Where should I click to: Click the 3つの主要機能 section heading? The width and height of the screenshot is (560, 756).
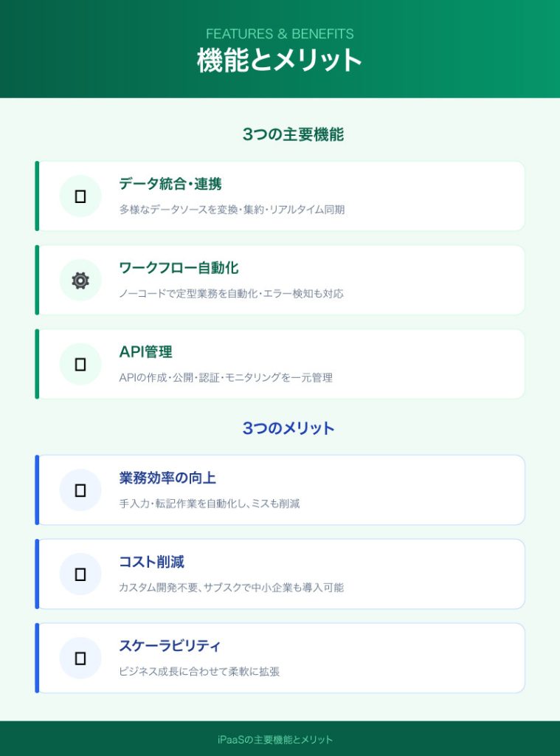point(293,134)
